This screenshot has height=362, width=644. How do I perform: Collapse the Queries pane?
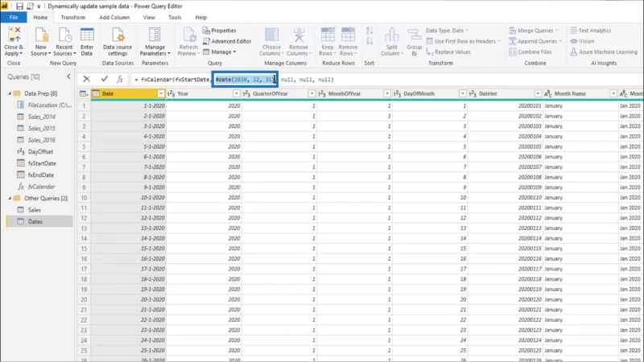68,76
